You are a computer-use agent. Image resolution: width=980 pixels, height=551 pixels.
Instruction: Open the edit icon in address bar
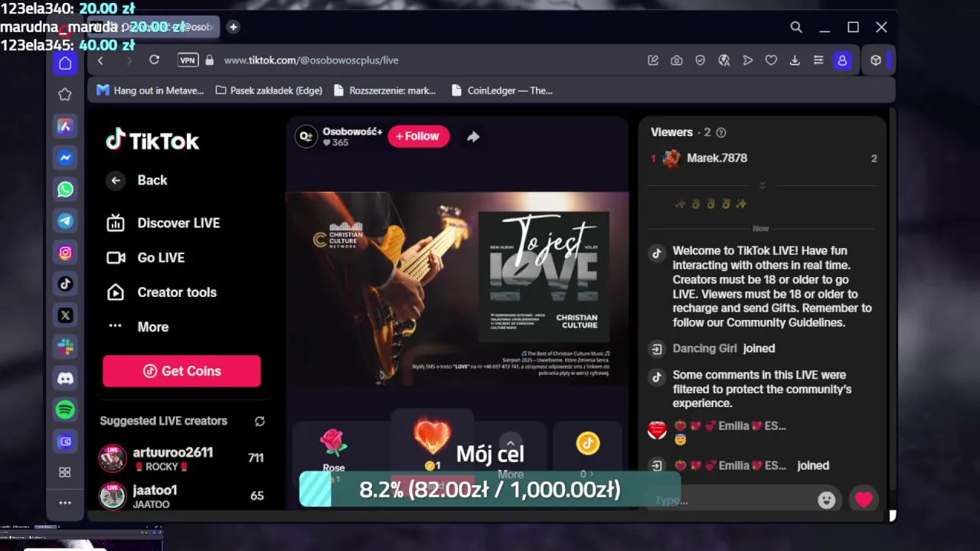[x=653, y=60]
